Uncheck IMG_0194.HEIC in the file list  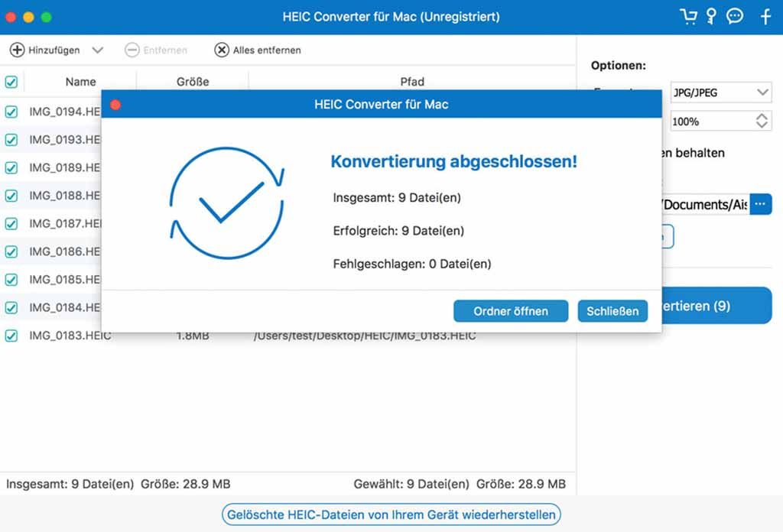[11, 112]
